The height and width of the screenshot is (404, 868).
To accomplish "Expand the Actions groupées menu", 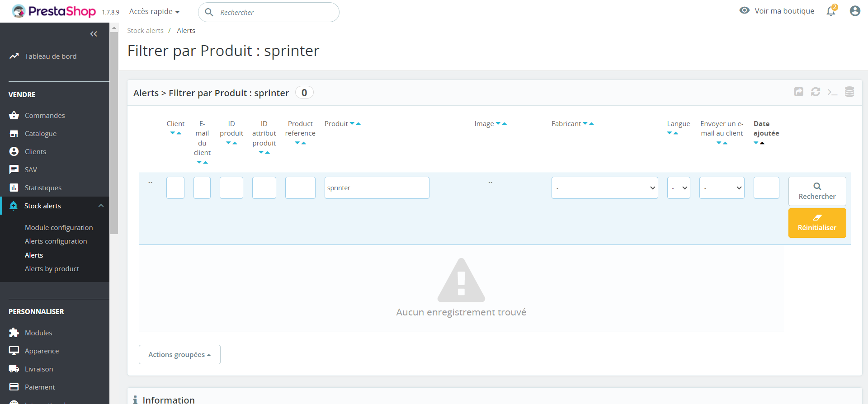I will tap(179, 355).
